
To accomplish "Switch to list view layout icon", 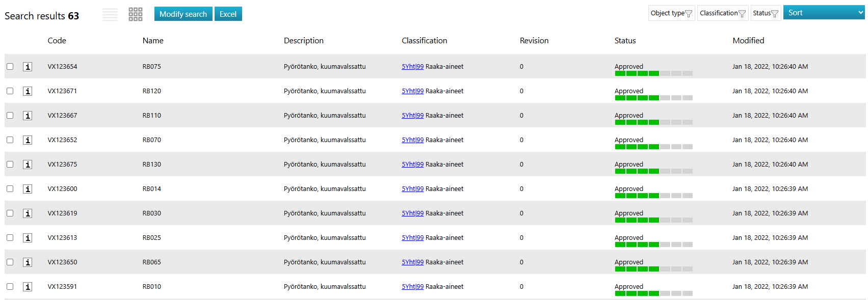I will coord(110,14).
